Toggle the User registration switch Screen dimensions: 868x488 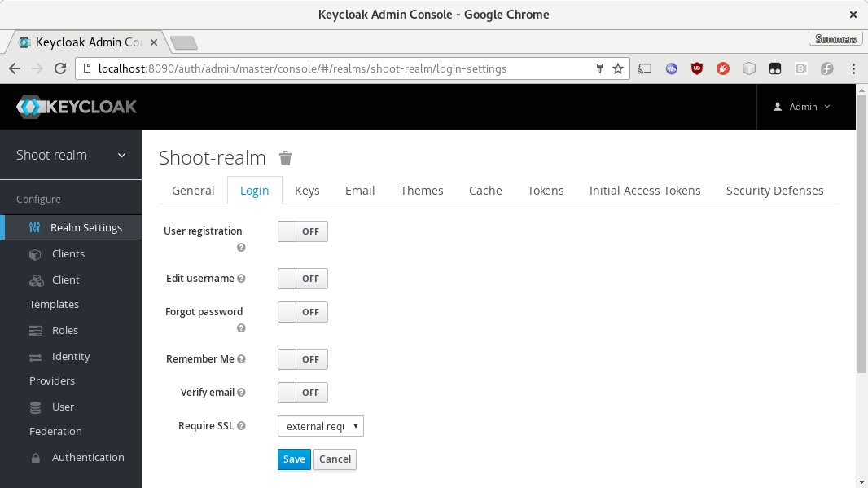pos(302,231)
